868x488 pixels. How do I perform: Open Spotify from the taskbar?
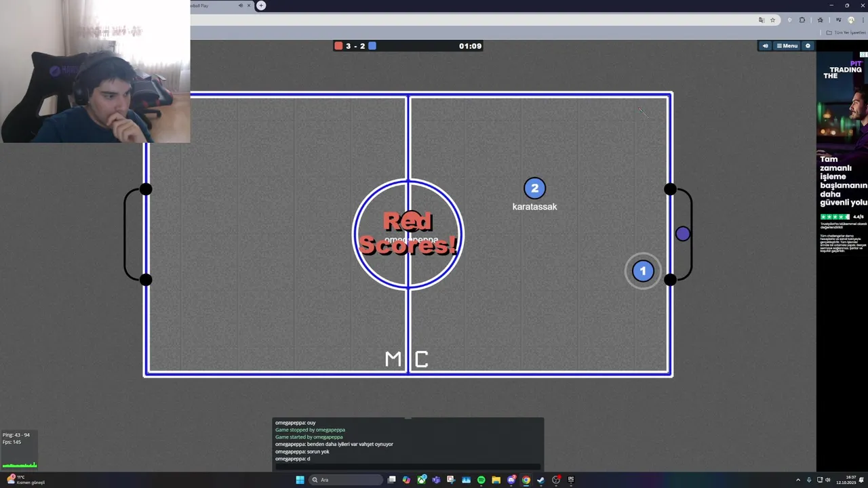481,480
